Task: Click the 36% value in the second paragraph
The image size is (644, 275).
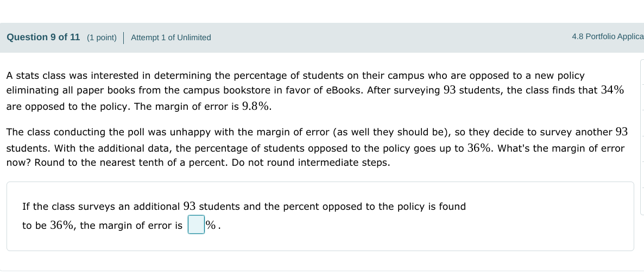Action: point(479,148)
